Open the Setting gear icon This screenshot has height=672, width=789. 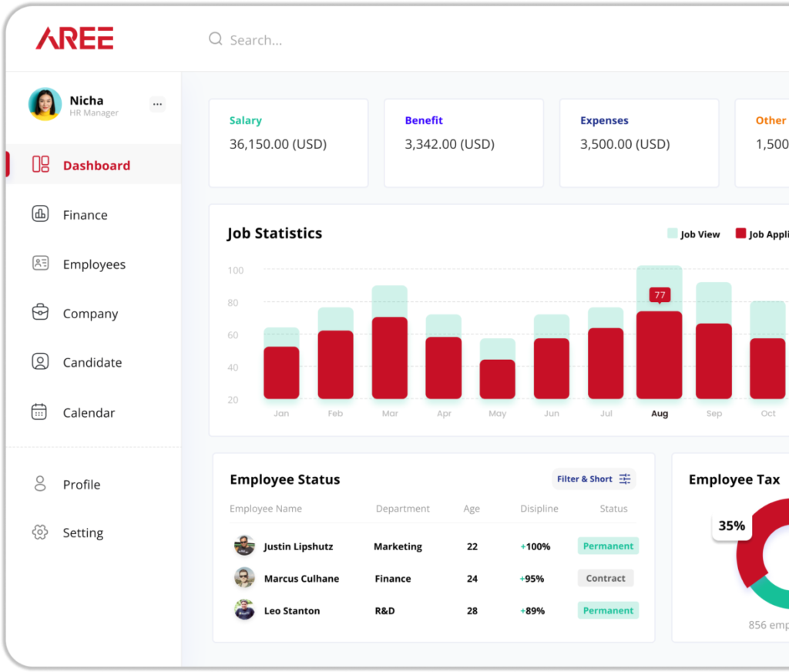coord(39,533)
